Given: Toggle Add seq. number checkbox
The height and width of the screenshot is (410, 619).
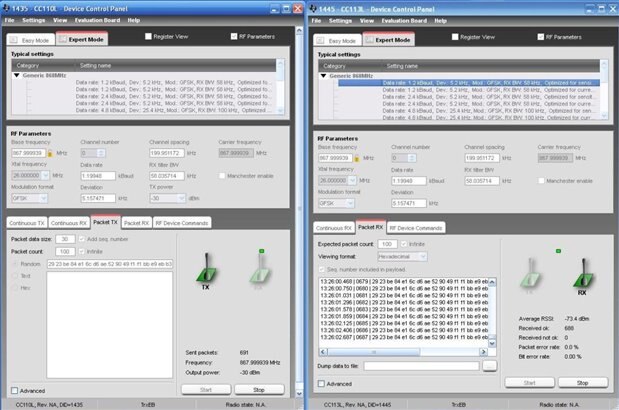Looking at the screenshot, I should (x=81, y=239).
